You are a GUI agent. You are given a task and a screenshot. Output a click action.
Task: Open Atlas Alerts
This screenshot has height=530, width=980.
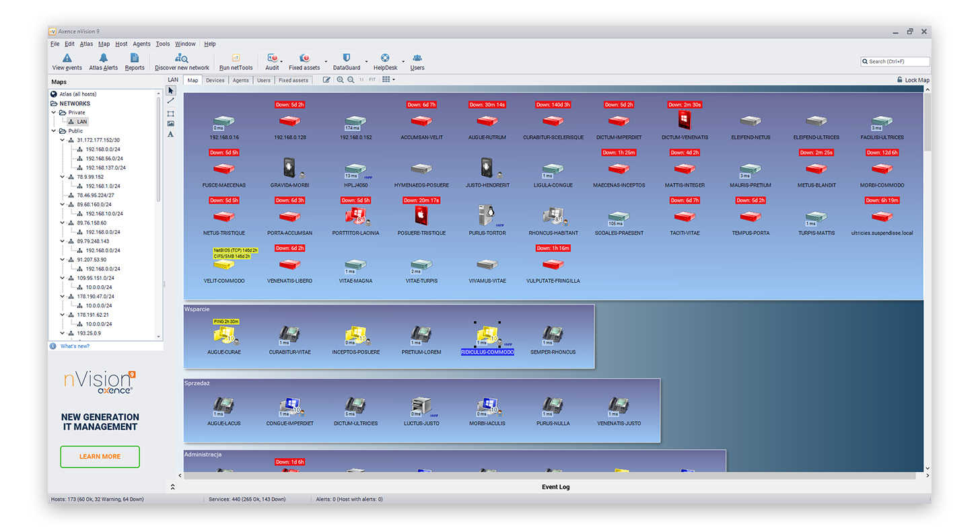point(103,62)
